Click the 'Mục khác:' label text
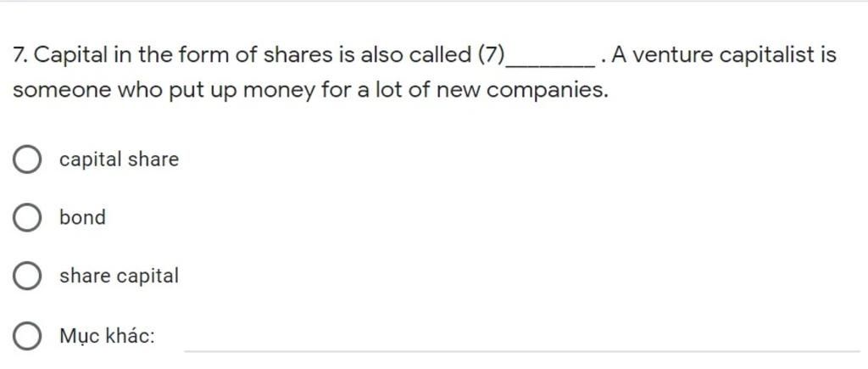The height and width of the screenshot is (369, 868). pyautogui.click(x=107, y=336)
